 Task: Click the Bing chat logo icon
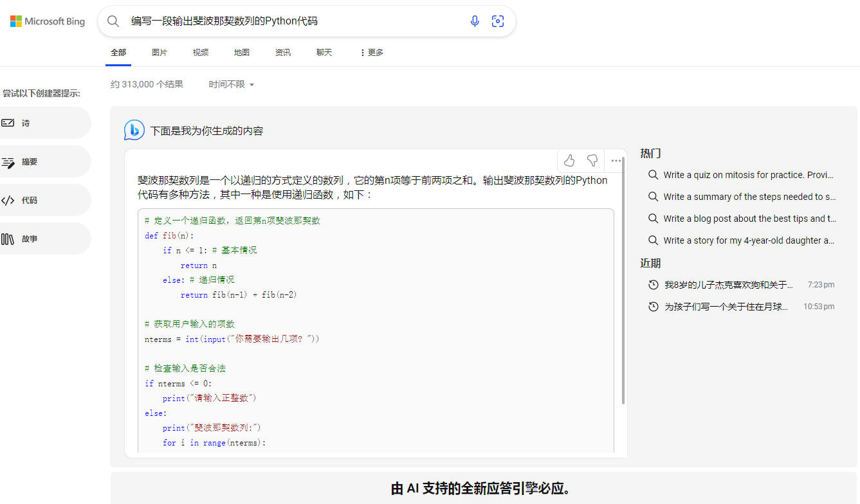click(134, 130)
